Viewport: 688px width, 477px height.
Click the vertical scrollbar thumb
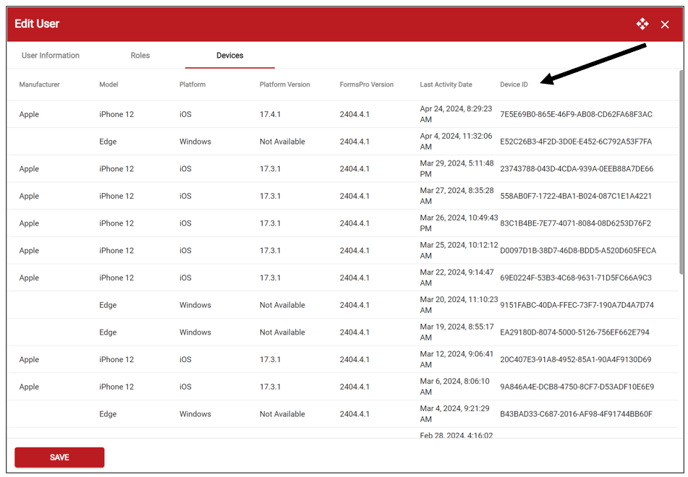click(x=681, y=172)
